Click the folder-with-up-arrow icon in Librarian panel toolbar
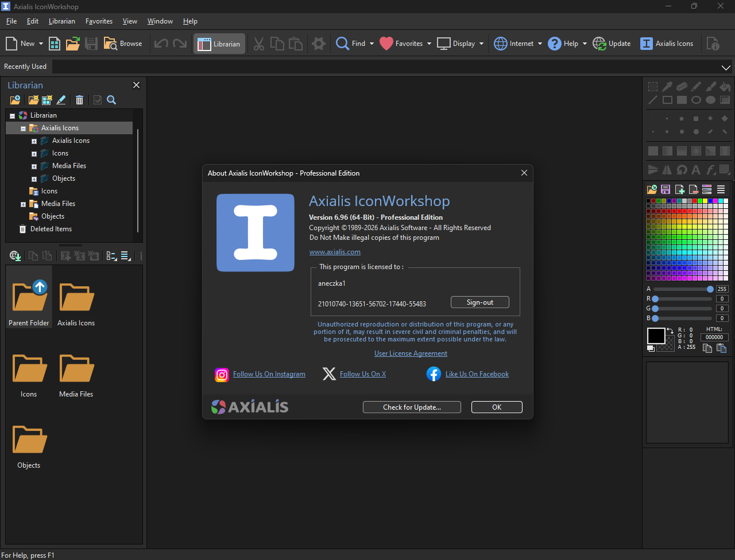The image size is (735, 560). (16, 100)
